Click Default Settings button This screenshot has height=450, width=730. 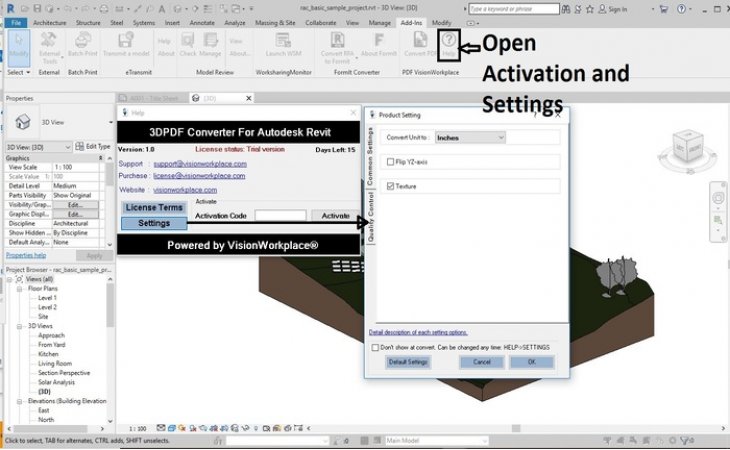[x=408, y=362]
